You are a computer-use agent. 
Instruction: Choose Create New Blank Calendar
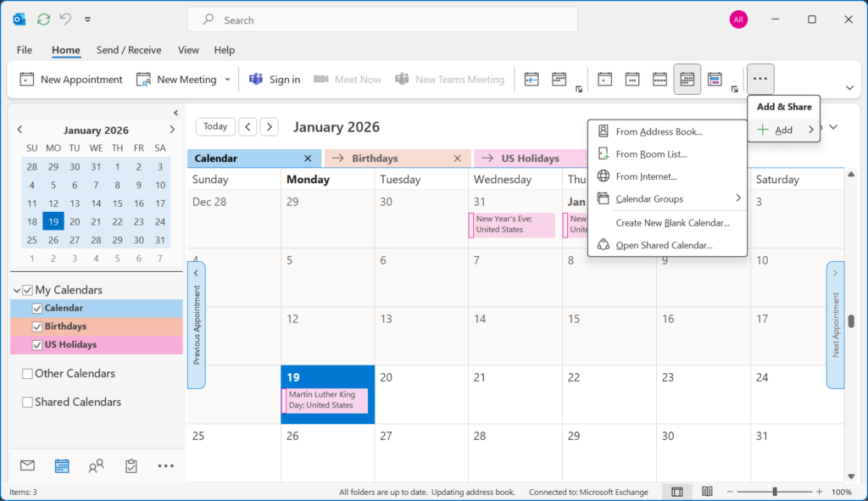pos(672,222)
